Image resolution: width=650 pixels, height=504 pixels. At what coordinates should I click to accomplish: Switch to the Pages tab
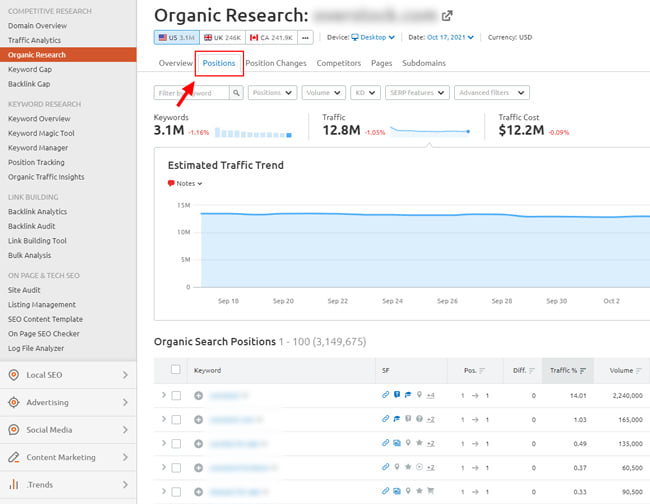(381, 63)
